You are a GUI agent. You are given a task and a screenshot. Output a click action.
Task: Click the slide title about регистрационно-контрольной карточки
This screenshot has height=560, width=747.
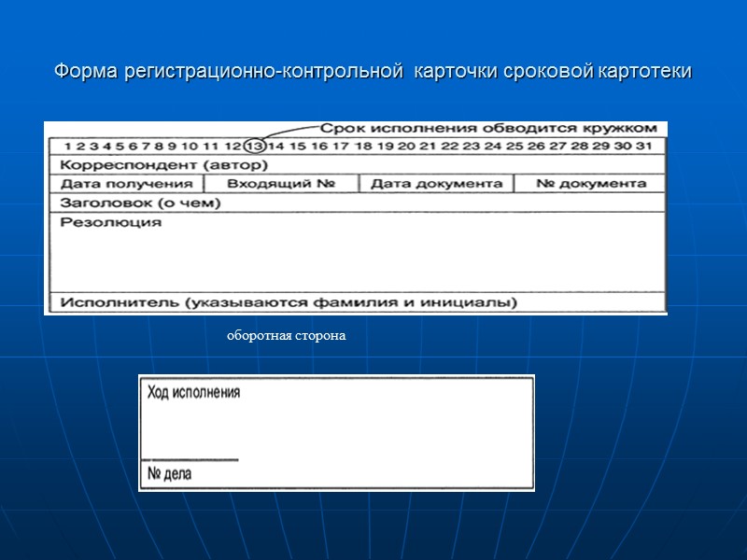[x=373, y=72]
